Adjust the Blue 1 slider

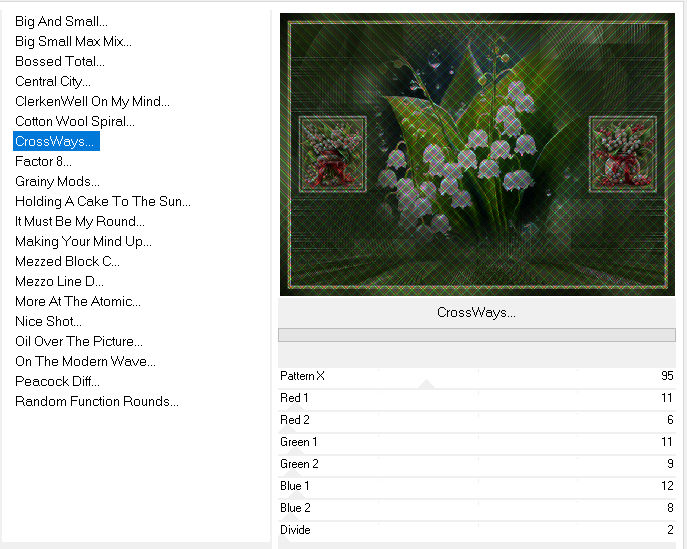click(x=477, y=488)
